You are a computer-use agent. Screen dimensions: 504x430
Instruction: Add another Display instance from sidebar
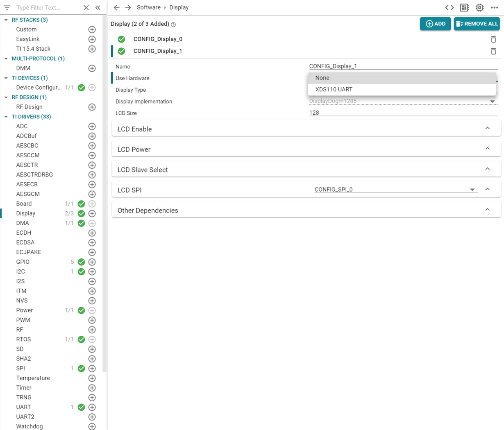(x=92, y=214)
